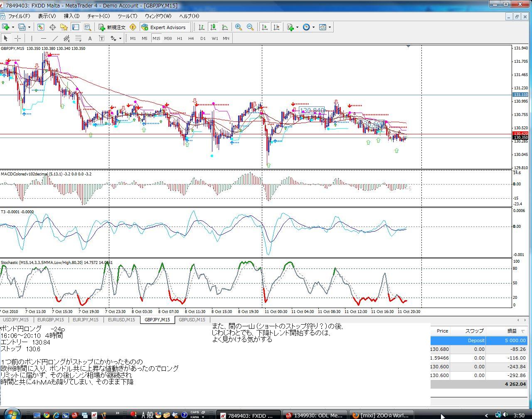Open the Market Watch panel icon
The width and height of the screenshot is (532, 419).
coord(41,27)
